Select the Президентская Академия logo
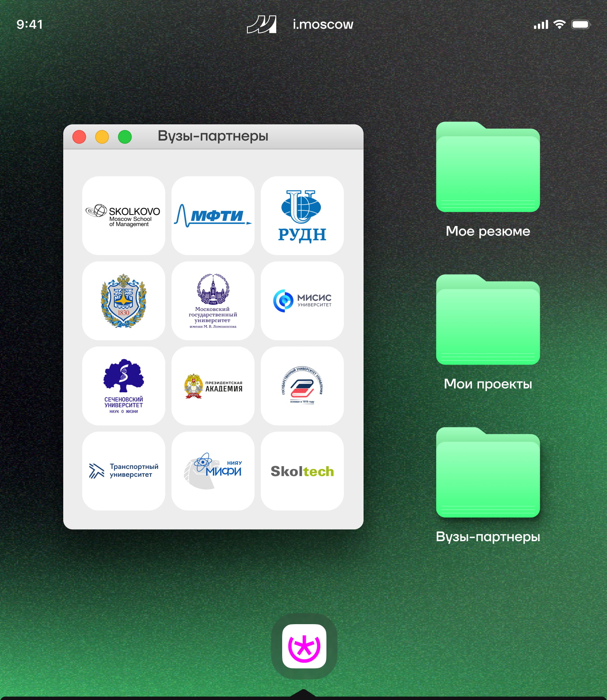The width and height of the screenshot is (607, 700). [x=213, y=386]
